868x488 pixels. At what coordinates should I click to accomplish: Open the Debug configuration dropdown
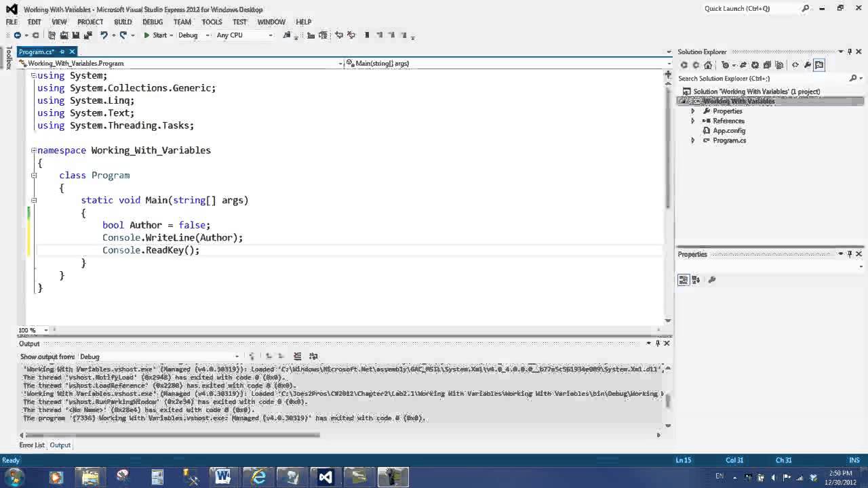(x=194, y=35)
